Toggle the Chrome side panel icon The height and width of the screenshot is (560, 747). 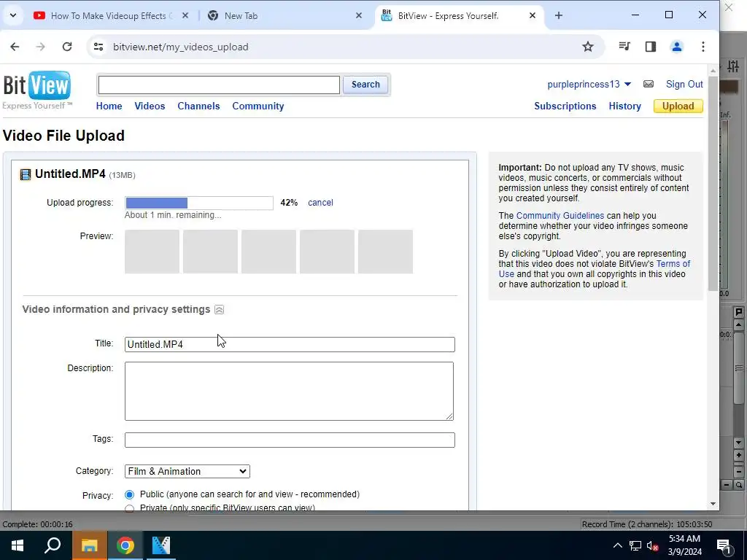tap(650, 47)
